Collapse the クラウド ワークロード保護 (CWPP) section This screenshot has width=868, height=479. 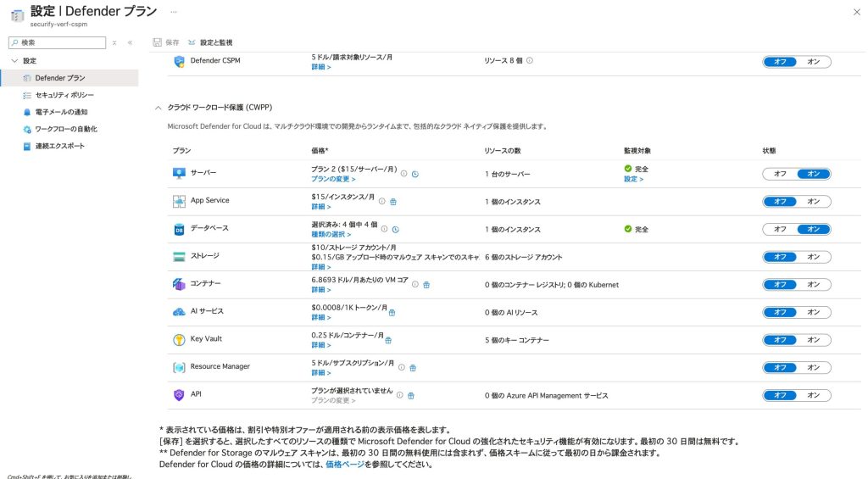[158, 108]
